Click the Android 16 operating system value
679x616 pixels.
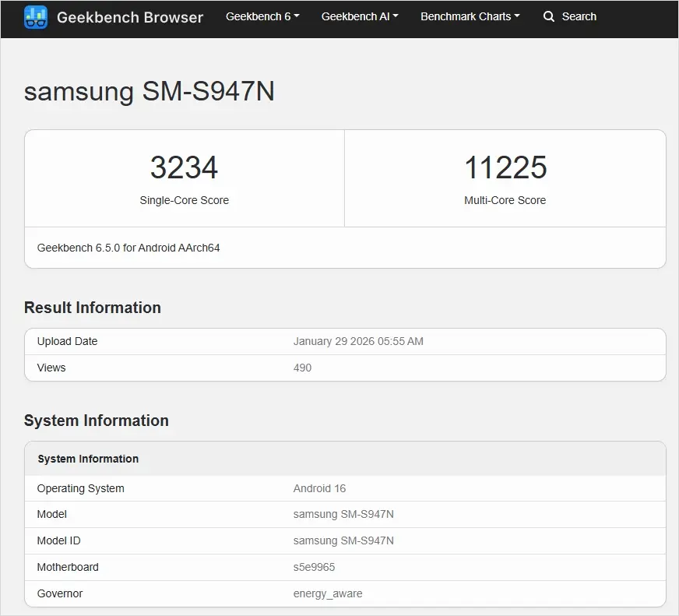319,488
